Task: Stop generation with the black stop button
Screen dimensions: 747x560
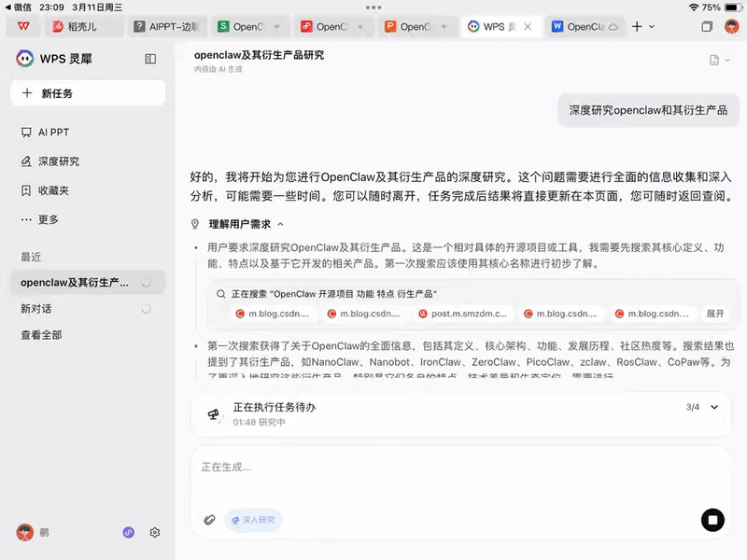Action: [x=712, y=520]
